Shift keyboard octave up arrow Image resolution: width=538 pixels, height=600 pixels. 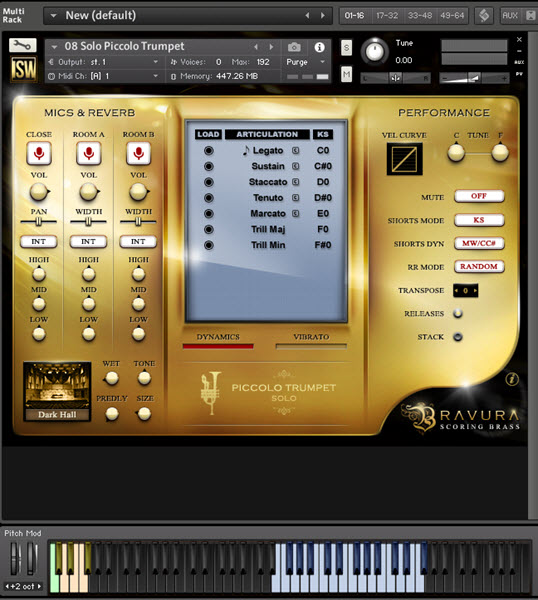click(39, 586)
